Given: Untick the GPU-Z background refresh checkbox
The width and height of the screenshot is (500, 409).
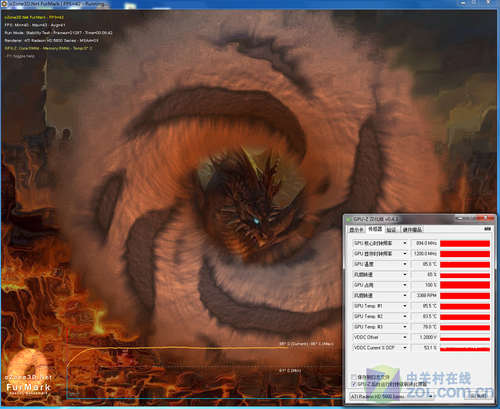Looking at the screenshot, I should click(354, 384).
